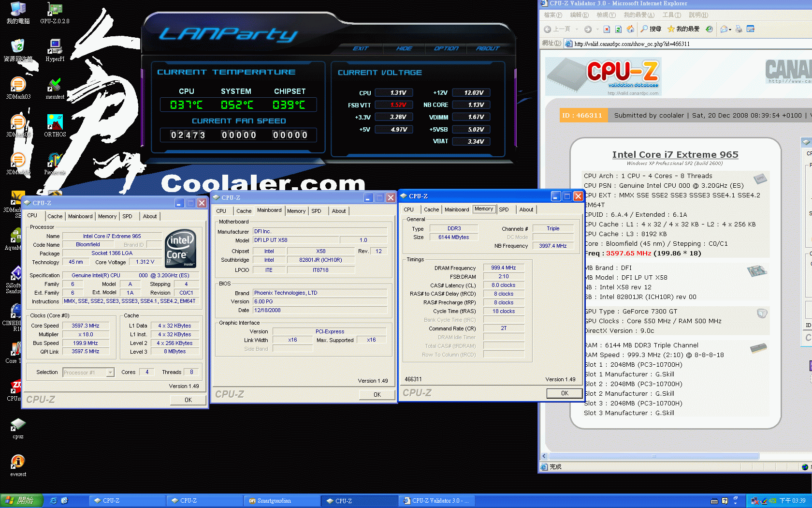The image size is (812, 508).
Task: Launch the cpuz desktop shortcut
Action: click(x=18, y=428)
